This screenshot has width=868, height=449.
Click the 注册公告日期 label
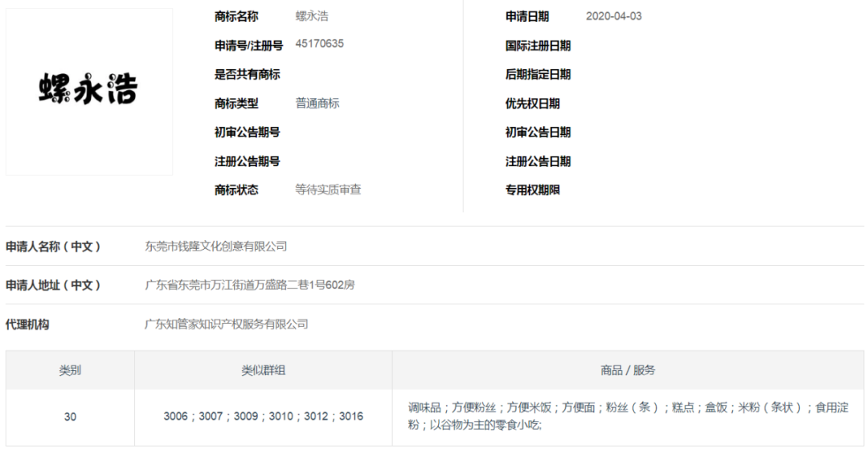(x=538, y=161)
